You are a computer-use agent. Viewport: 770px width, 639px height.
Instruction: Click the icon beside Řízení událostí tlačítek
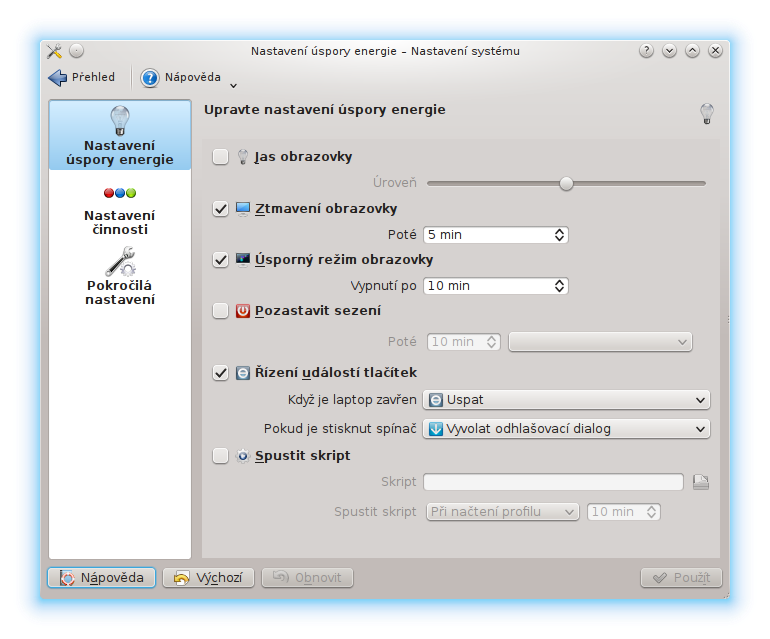pyautogui.click(x=243, y=373)
